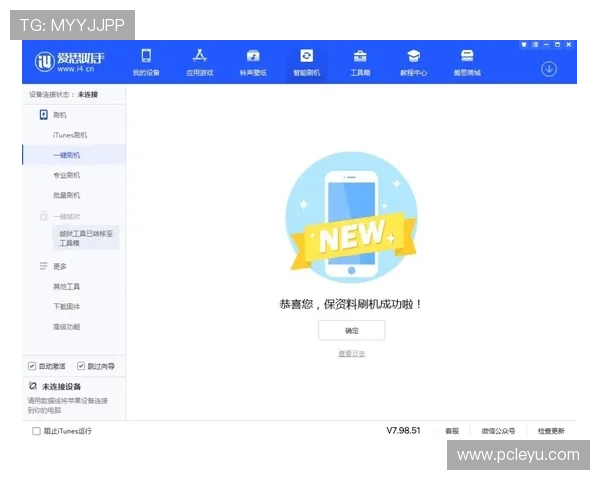Click 微信公众号 in the status bar
600x480 pixels.
click(498, 431)
